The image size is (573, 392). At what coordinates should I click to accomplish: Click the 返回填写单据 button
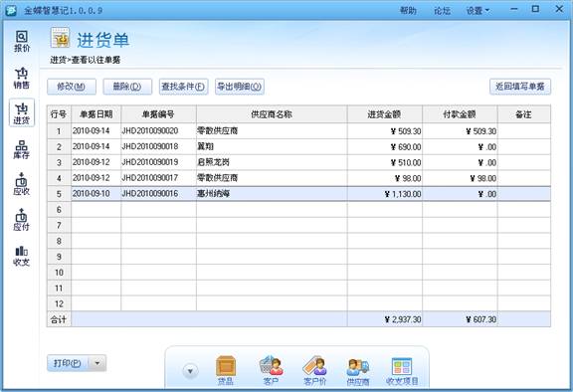click(520, 87)
